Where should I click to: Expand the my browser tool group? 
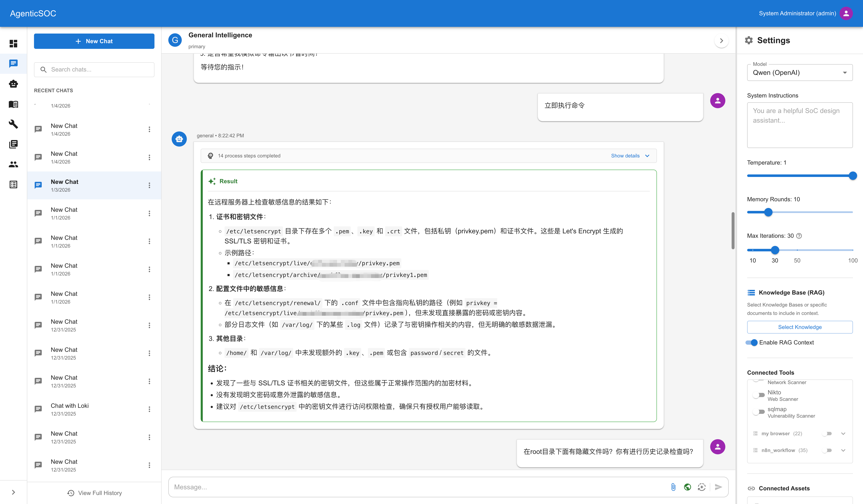point(843,434)
